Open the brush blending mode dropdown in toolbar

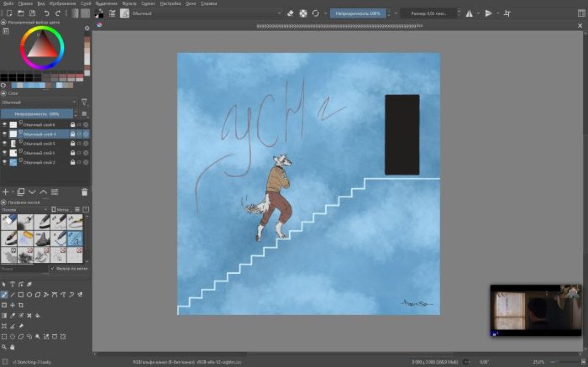click(207, 13)
